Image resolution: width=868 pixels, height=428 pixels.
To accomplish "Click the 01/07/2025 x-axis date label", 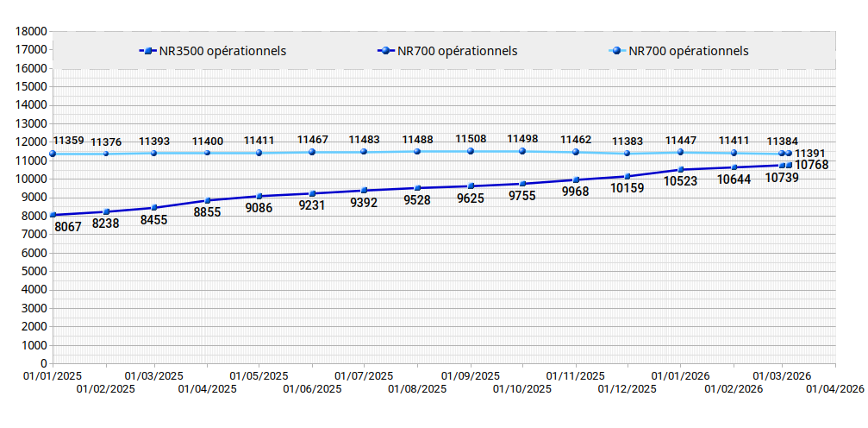I will point(364,376).
